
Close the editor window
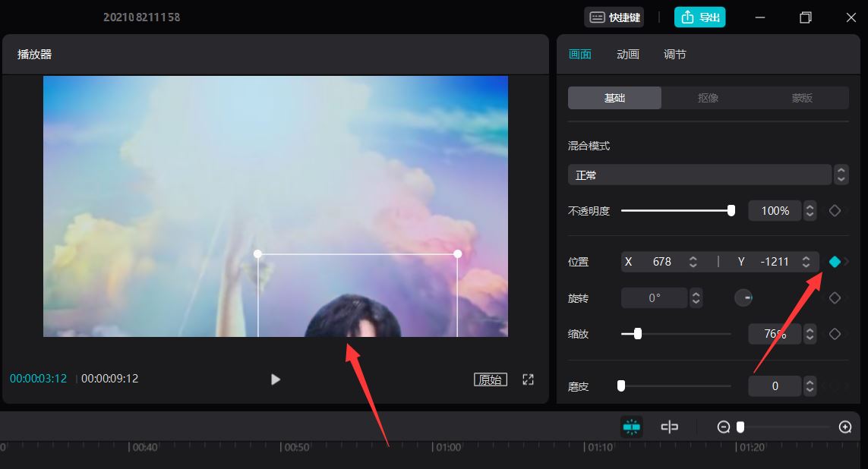851,17
